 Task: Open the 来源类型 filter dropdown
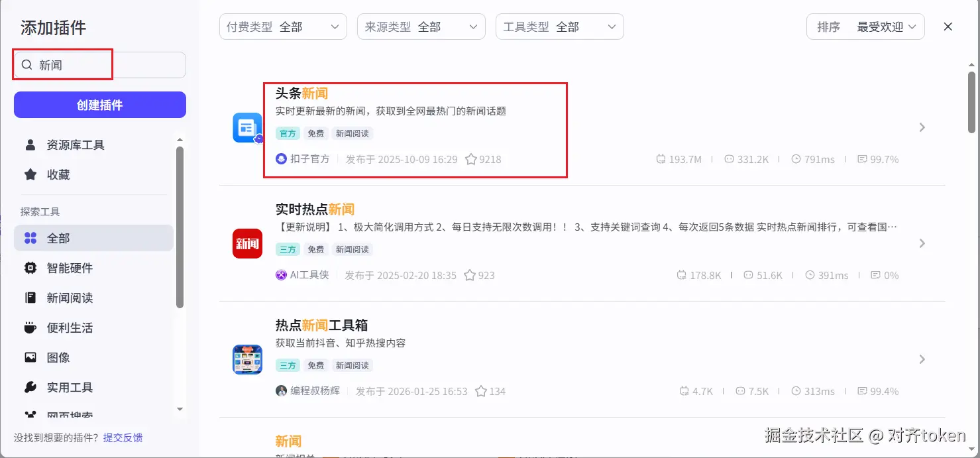pos(421,27)
